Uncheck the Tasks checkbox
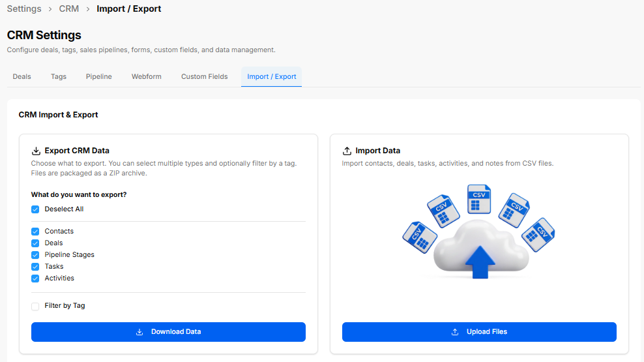The image size is (644, 362). click(x=35, y=267)
